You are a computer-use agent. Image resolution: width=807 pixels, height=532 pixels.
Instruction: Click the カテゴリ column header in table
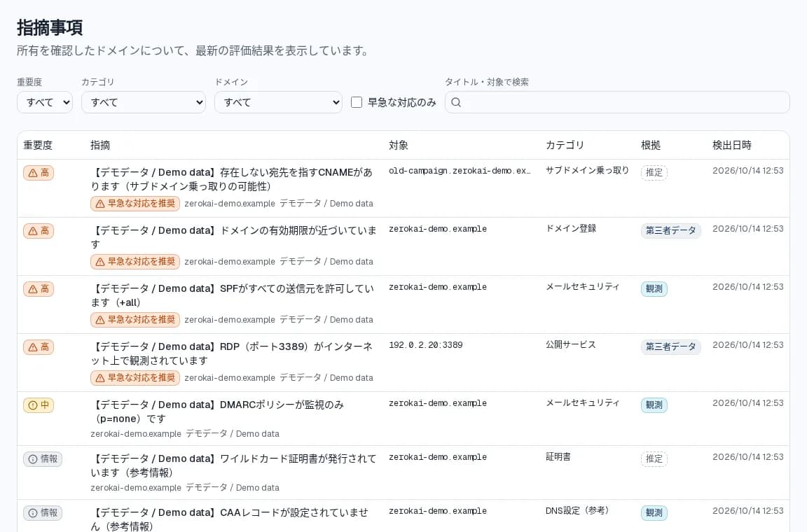pos(565,145)
